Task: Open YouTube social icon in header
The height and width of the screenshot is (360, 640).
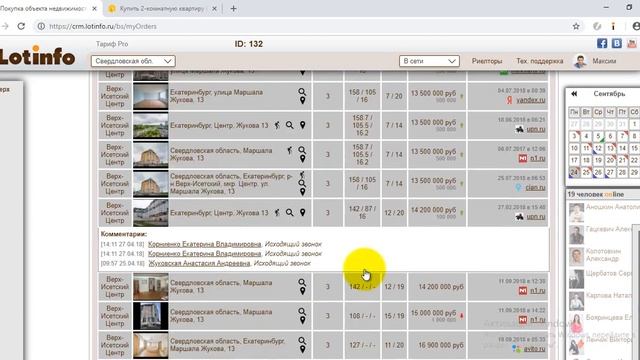Action: [632, 43]
